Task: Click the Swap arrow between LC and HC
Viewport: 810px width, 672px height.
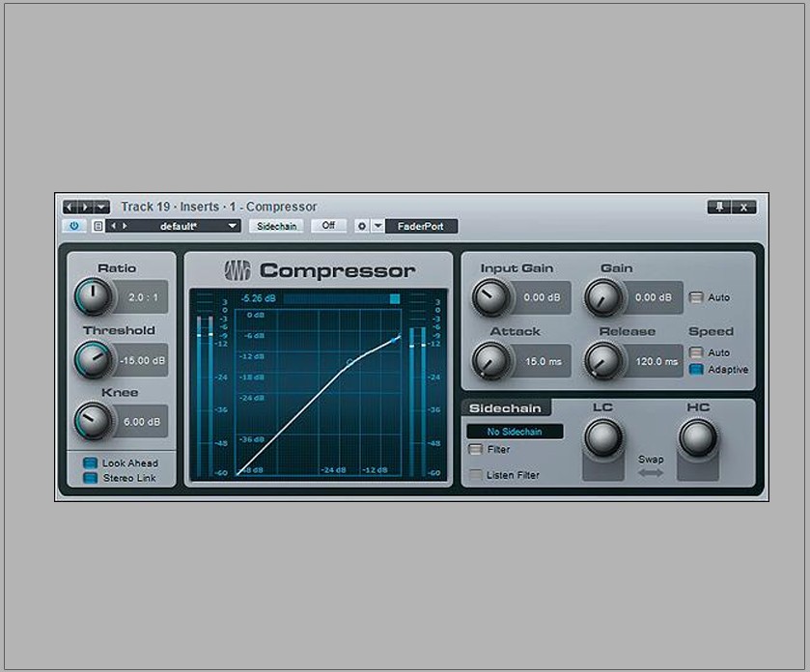Action: pos(651,471)
